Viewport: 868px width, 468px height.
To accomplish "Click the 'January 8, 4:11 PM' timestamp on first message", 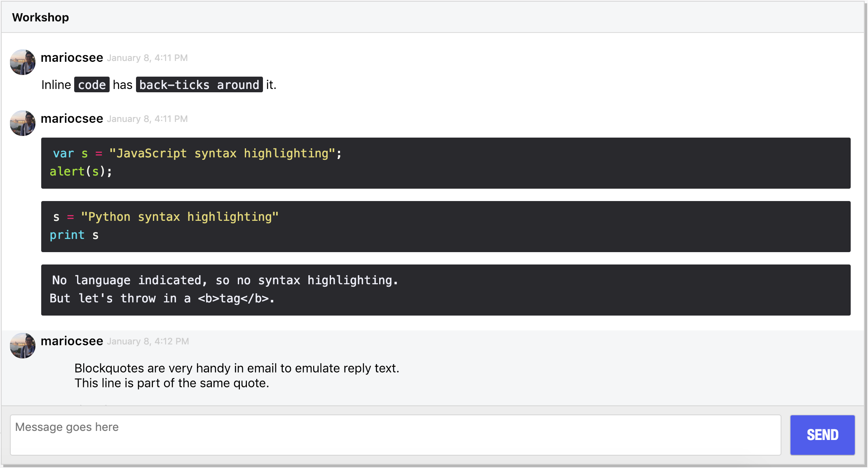I will click(147, 58).
